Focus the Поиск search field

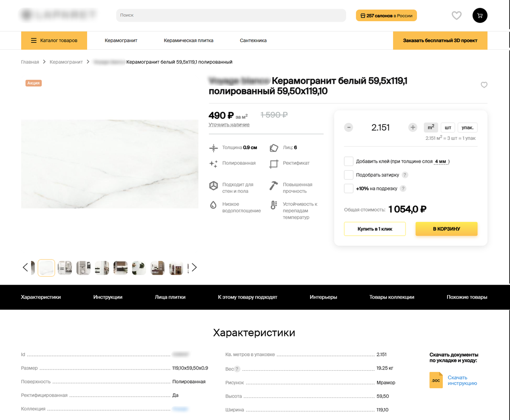coord(231,15)
